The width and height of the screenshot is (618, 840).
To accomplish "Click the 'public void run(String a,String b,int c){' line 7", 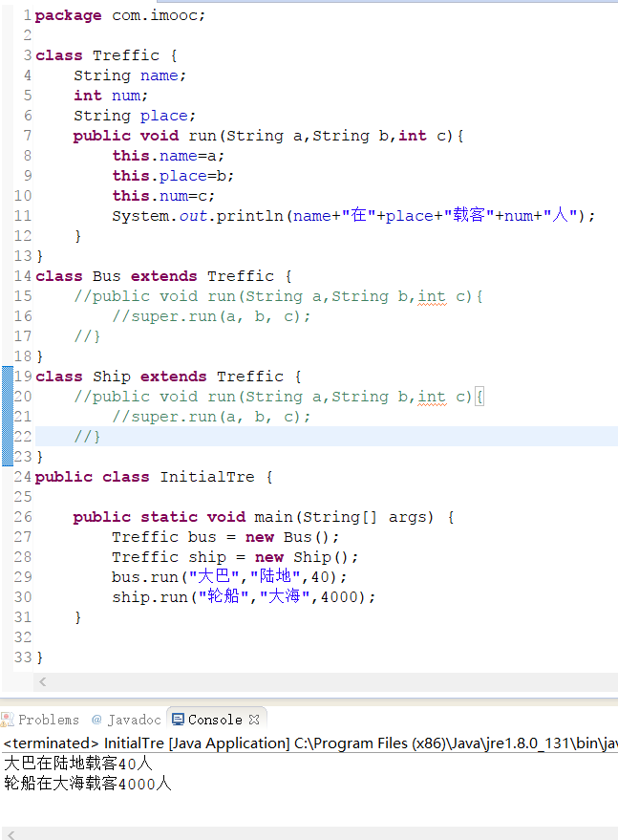I will point(268,136).
